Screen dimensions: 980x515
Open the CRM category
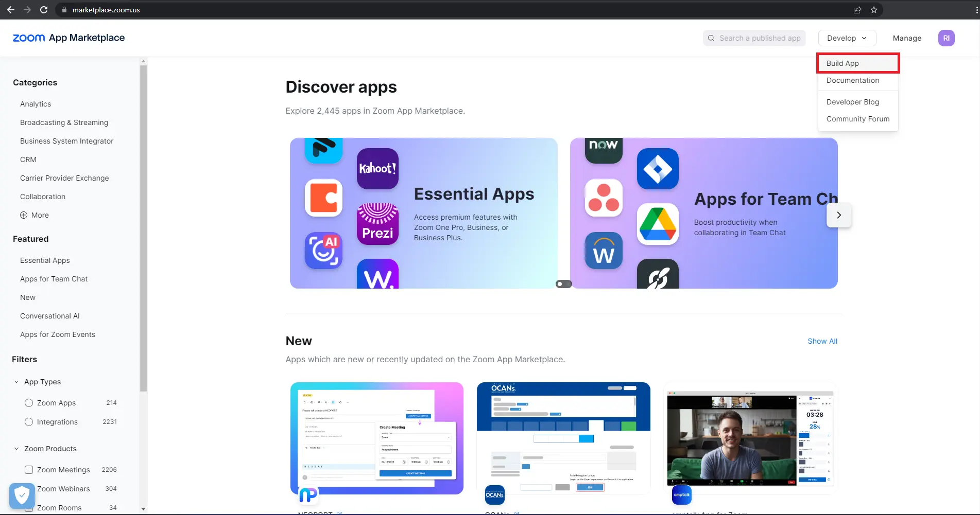(x=28, y=159)
